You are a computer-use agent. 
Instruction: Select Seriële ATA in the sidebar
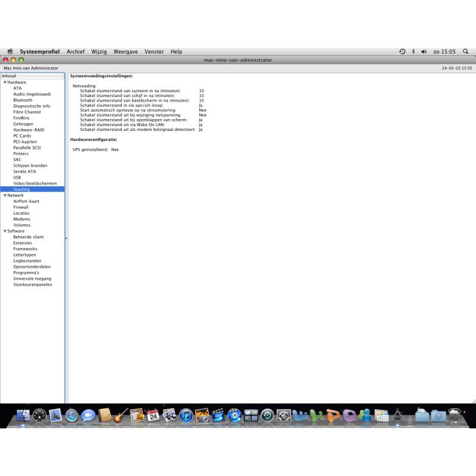[x=24, y=171]
